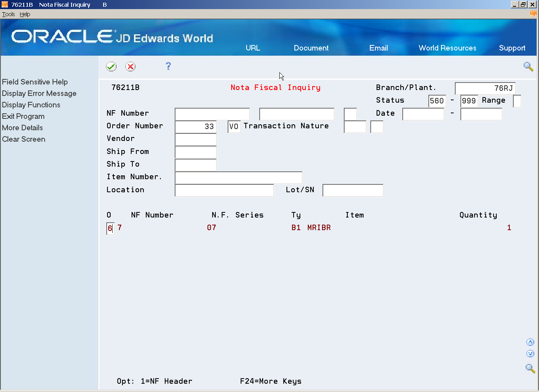Click the second NF Number input field

(x=297, y=114)
